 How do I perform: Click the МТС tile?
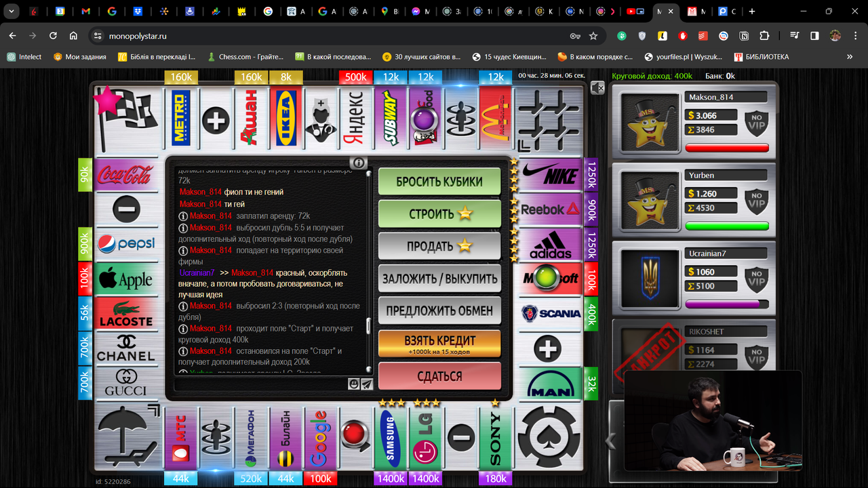click(180, 438)
